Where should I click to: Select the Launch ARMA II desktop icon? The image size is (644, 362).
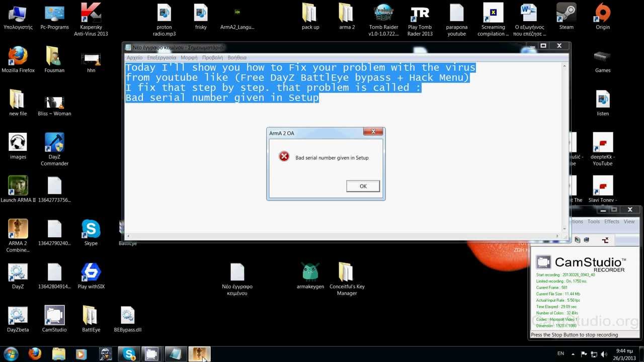pos(18,190)
